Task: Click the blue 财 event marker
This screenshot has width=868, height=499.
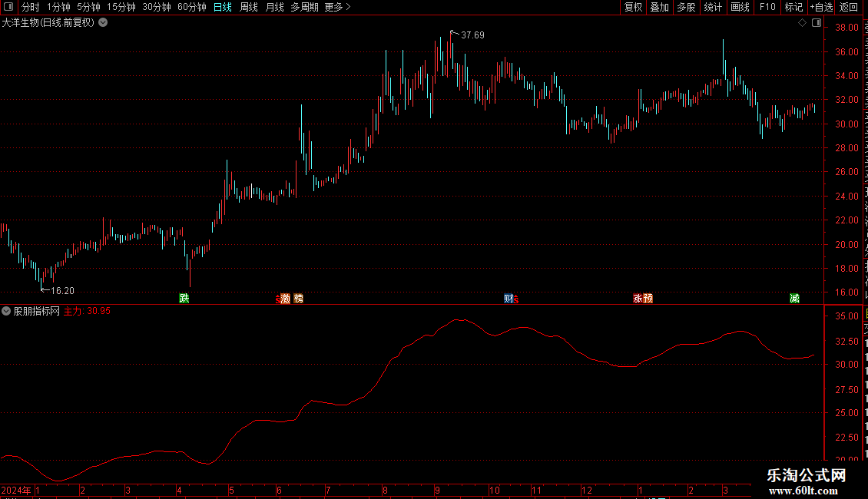Action: [509, 299]
